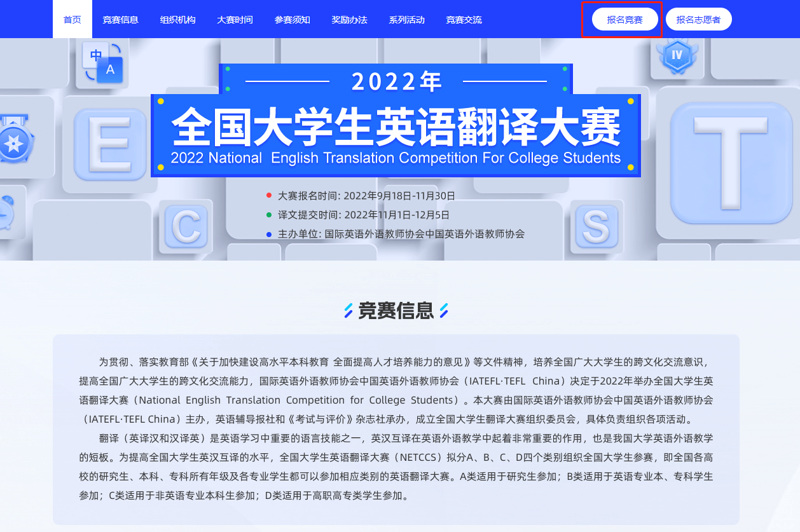
Task: Click the IV level badge icon
Action: click(677, 56)
